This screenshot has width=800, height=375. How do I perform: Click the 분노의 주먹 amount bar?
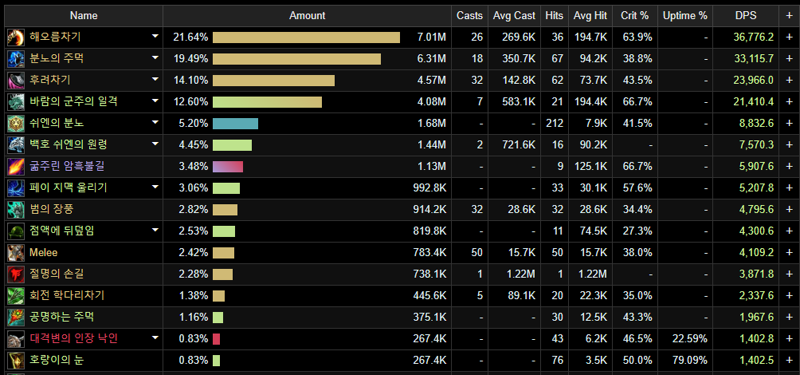tap(297, 59)
